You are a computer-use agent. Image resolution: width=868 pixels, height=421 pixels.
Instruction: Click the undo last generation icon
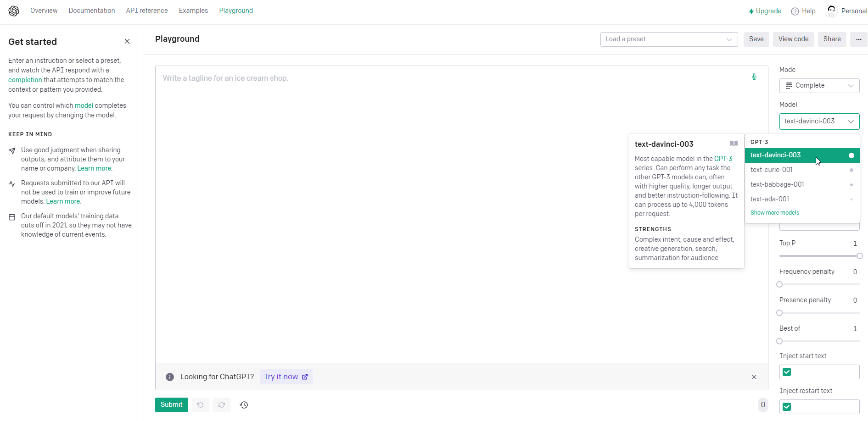coord(201,405)
